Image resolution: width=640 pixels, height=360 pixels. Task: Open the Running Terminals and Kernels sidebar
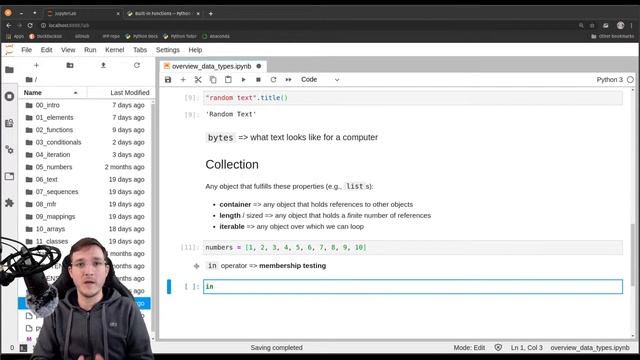(9, 96)
